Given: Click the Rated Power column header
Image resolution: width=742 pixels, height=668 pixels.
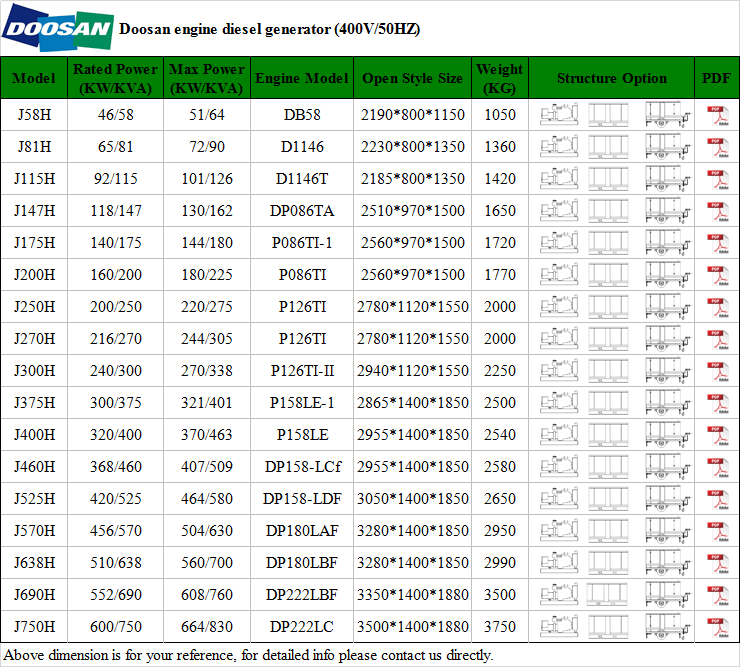Looking at the screenshot, I should coord(115,78).
